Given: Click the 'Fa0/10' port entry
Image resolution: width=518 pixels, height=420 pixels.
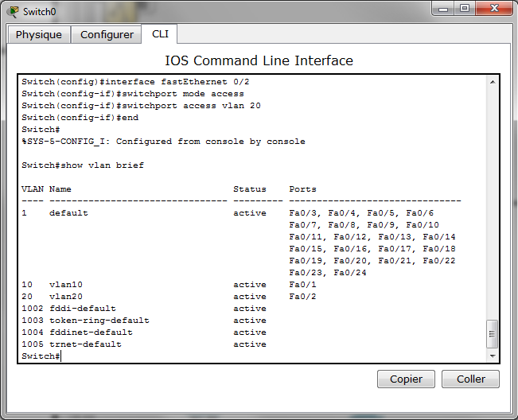Looking at the screenshot, I should click(423, 225).
